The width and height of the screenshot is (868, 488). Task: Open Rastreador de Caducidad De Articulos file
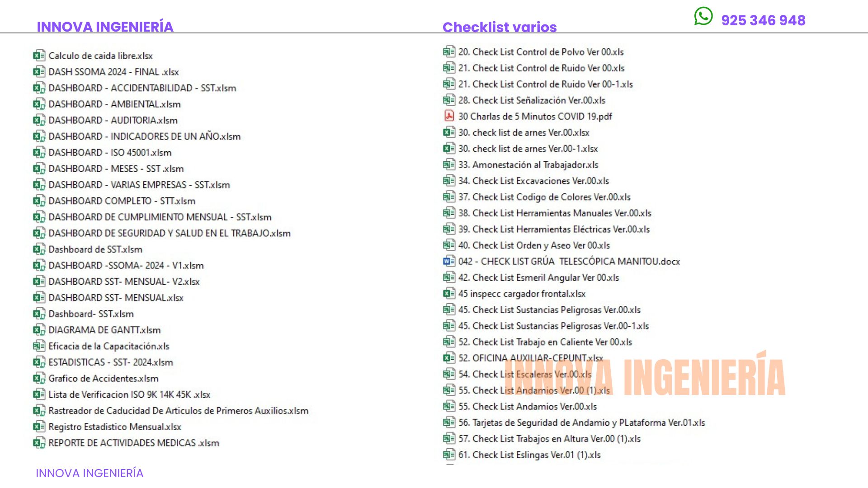(x=178, y=411)
